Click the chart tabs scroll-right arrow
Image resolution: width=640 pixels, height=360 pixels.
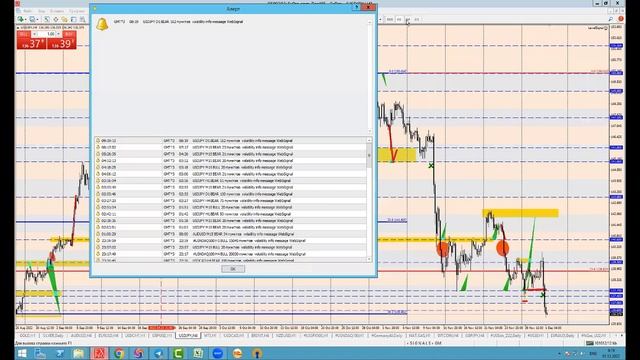[x=622, y=336]
